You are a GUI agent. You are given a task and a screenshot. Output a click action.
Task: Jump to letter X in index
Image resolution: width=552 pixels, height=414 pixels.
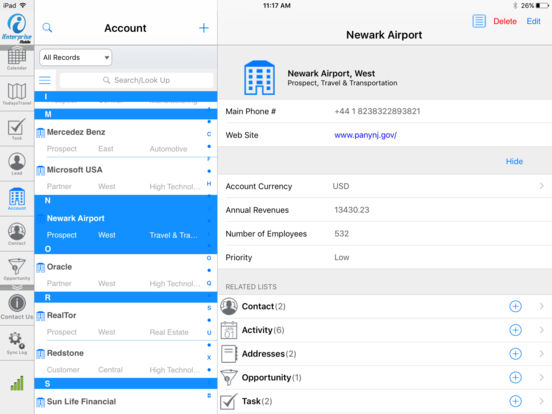pyautogui.click(x=209, y=357)
